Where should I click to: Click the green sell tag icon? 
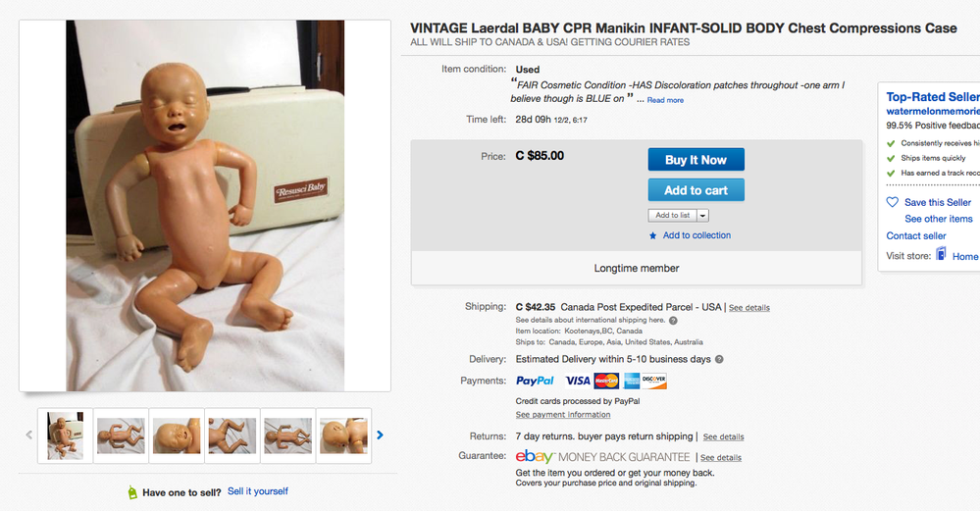pyautogui.click(x=132, y=492)
